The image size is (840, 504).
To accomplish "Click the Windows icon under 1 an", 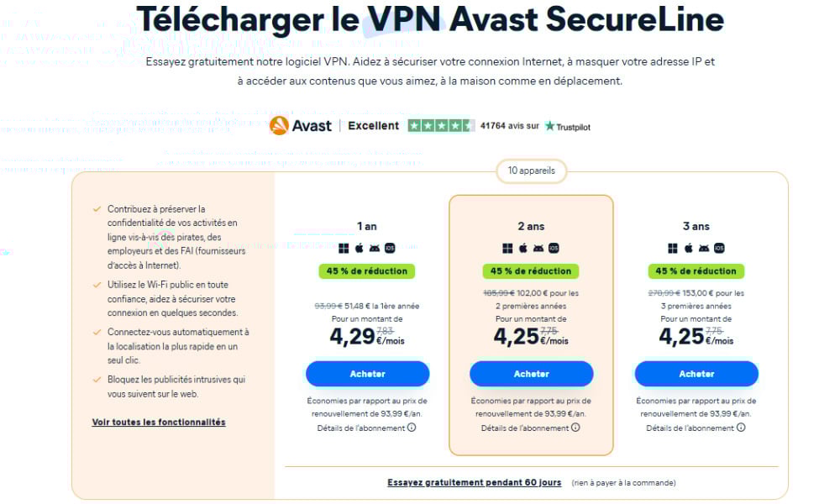I will (344, 248).
